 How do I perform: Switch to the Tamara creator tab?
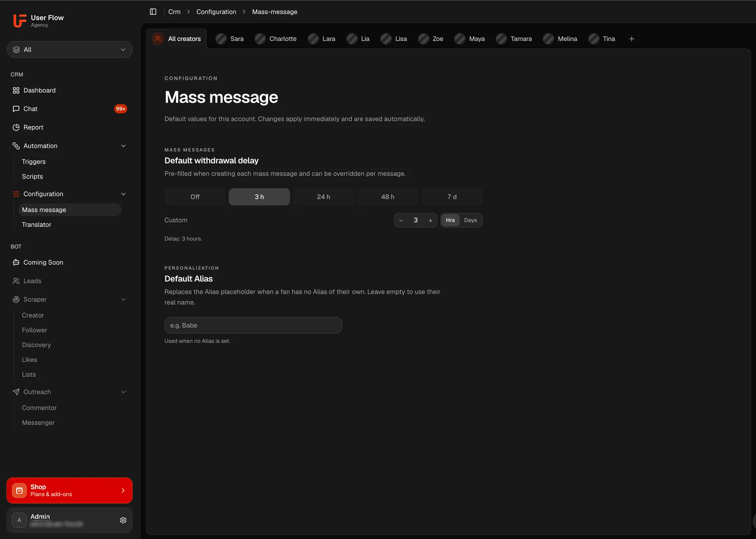(x=514, y=39)
